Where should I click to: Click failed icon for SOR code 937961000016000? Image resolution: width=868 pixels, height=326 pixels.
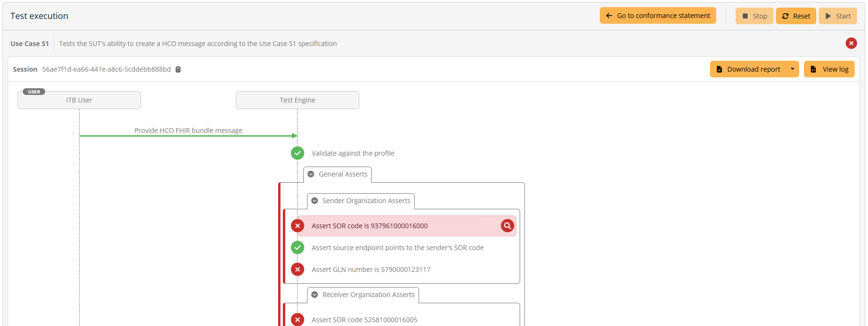pyautogui.click(x=298, y=226)
